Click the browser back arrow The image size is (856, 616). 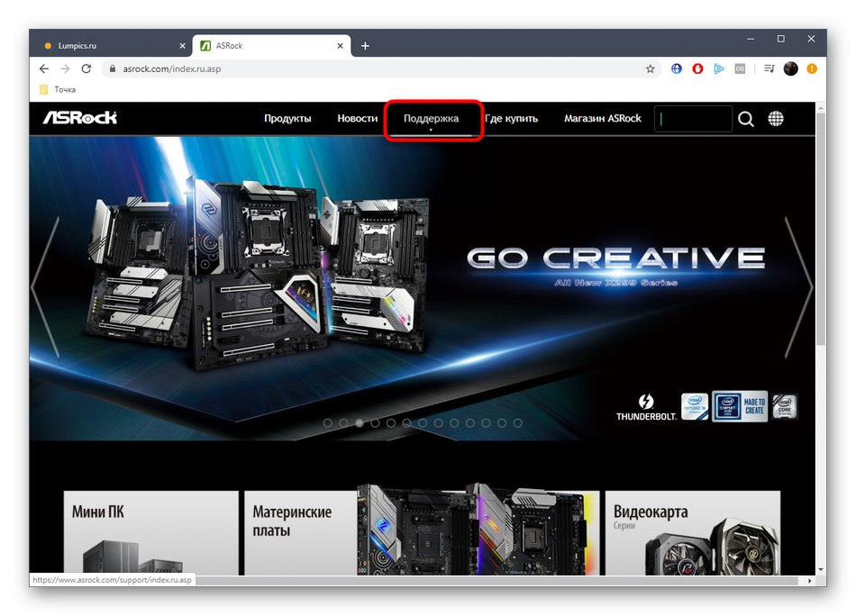coord(44,68)
